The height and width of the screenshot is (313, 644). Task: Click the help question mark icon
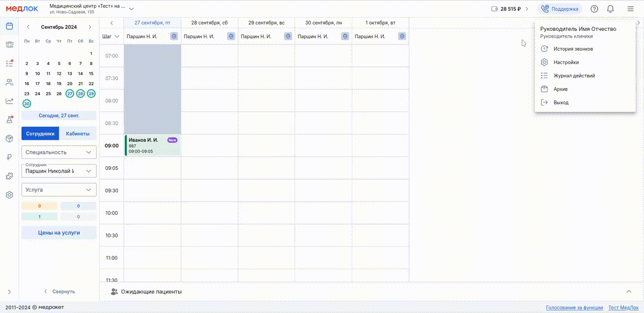pos(594,9)
